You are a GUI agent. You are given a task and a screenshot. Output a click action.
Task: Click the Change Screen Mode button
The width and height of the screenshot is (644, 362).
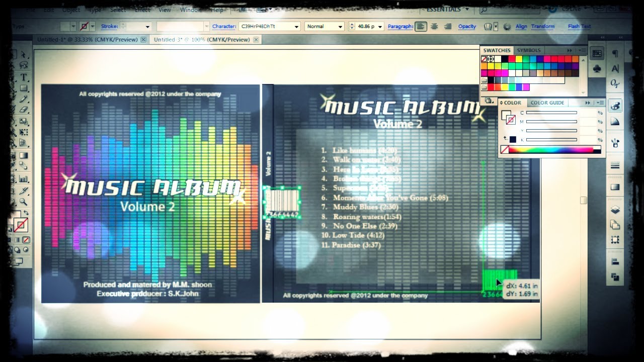coord(19,260)
